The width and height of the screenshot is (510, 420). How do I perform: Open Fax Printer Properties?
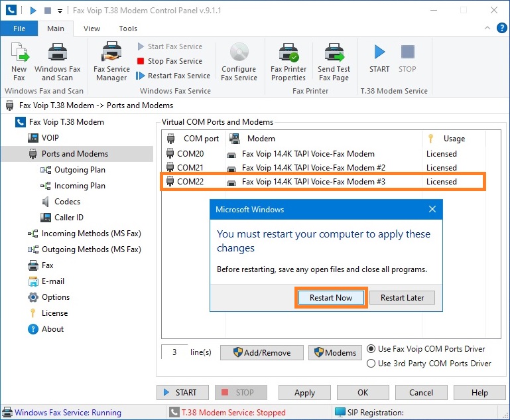click(288, 62)
